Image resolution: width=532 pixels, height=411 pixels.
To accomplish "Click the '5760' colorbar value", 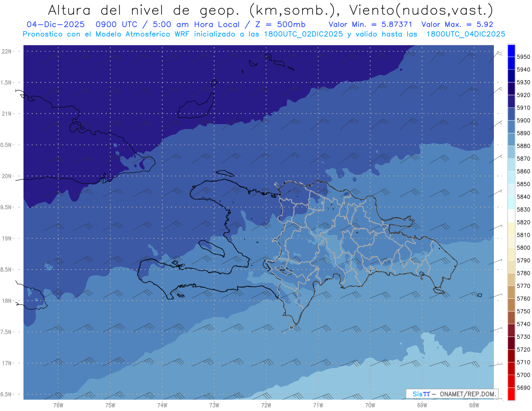I will tap(524, 298).
